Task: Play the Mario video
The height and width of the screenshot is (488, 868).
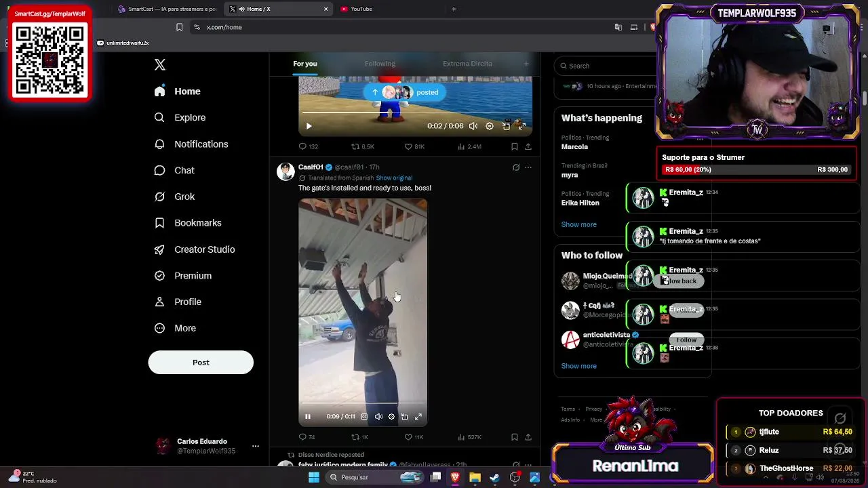Action: pyautogui.click(x=309, y=126)
